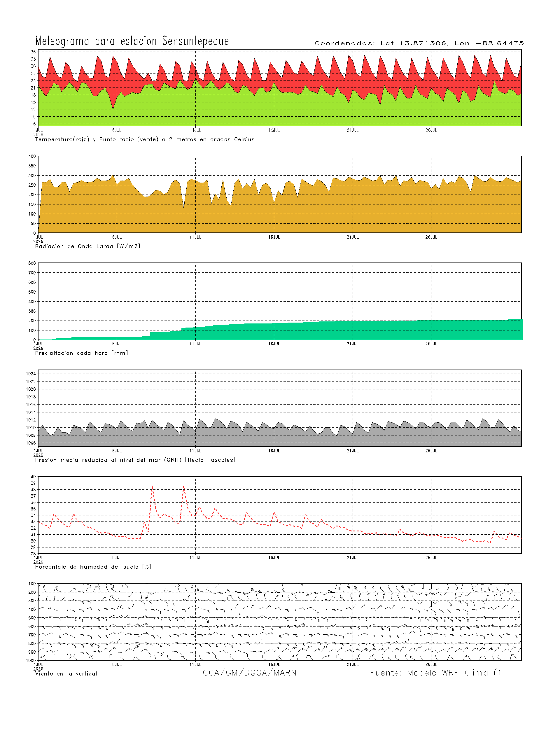
Task: Click the 1JUL 2026 marker under vertical wind chart
Action: click(38, 666)
